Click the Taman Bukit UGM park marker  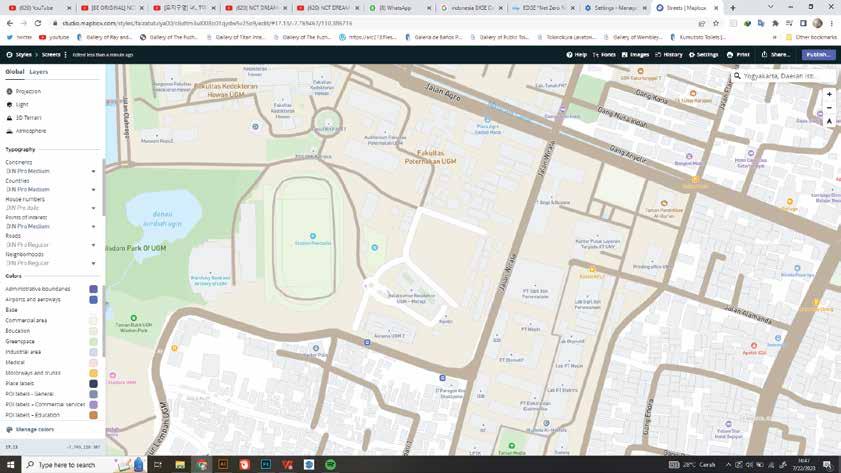134,318
